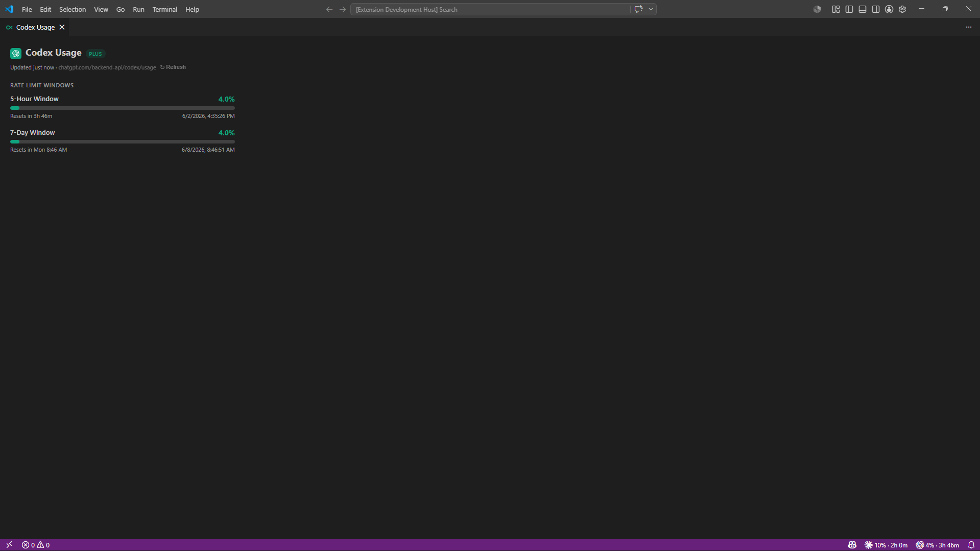Click the Extension Development Host search box
The width and height of the screenshot is (980, 551).
coord(490,9)
